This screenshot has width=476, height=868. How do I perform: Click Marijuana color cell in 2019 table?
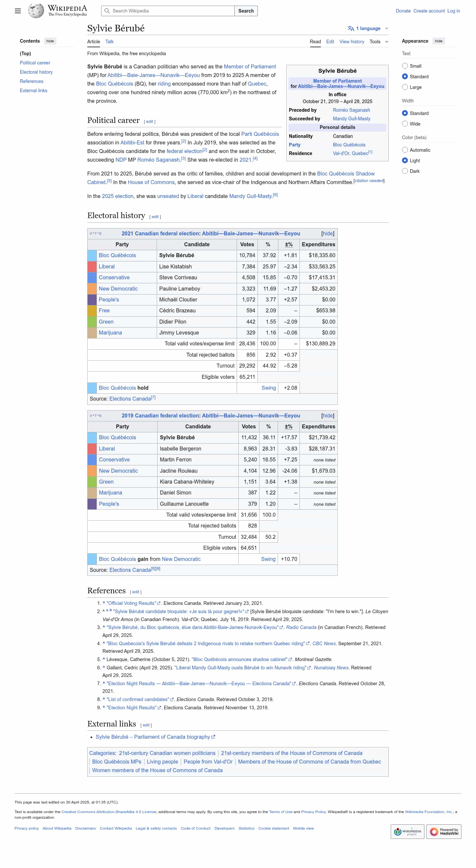[x=92, y=493]
